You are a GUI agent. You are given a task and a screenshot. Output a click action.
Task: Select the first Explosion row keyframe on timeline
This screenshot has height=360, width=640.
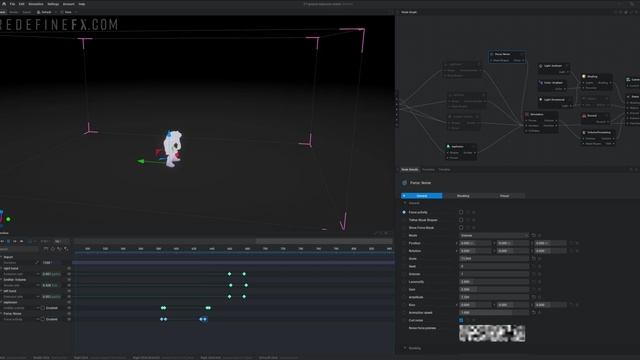162,308
